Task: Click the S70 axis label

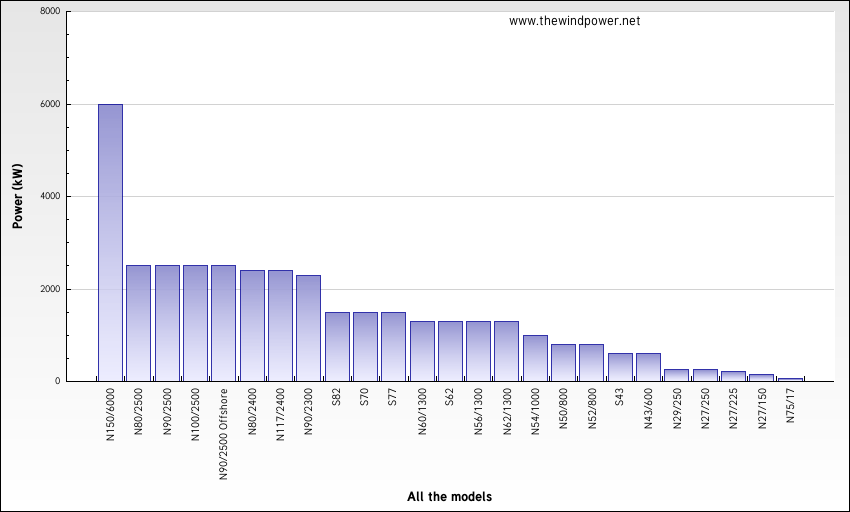Action: point(365,396)
